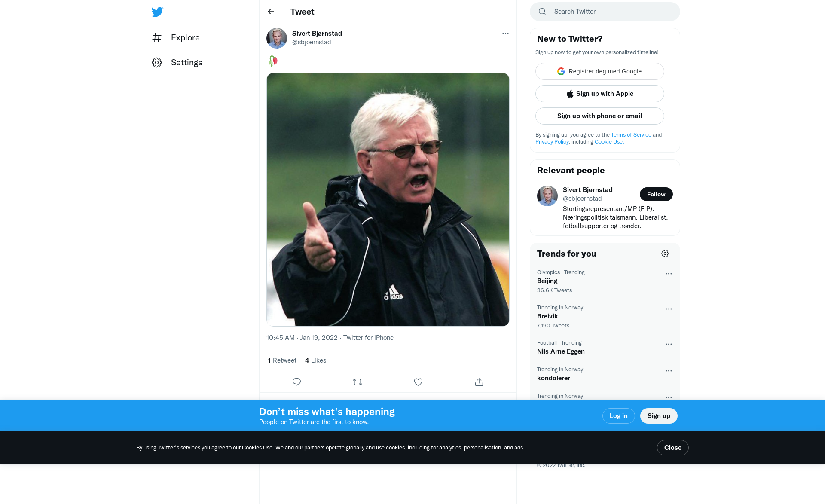
Task: Click the search magnifier icon
Action: click(x=542, y=12)
